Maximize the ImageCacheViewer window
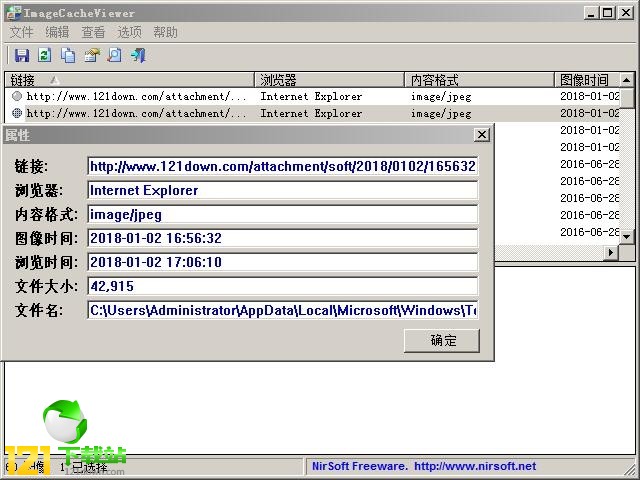The width and height of the screenshot is (640, 480). coord(607,13)
